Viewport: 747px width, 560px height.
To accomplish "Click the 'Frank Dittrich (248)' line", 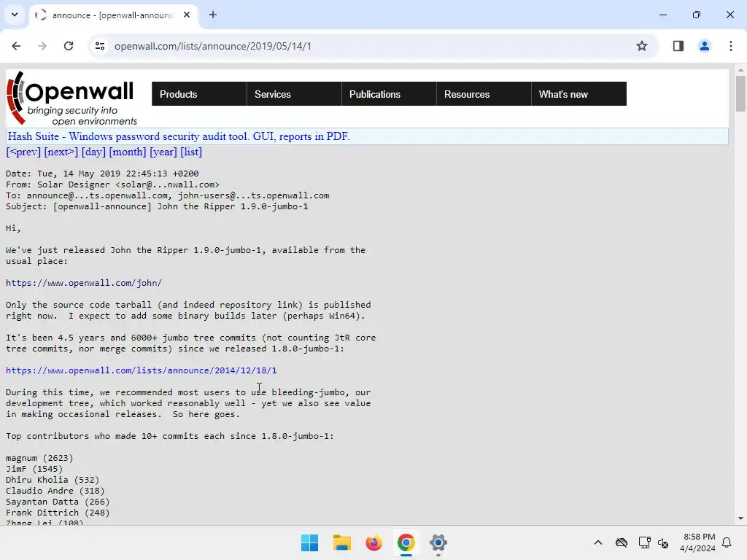I will (58, 513).
